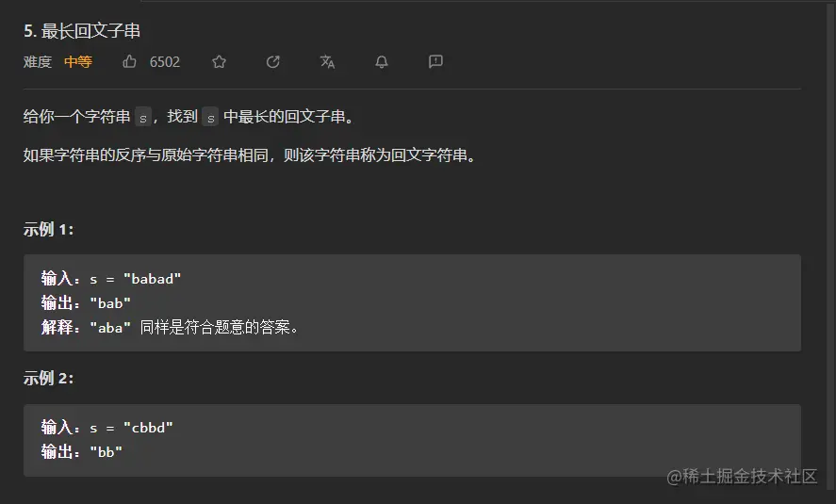Viewport: 836px width, 504px height.
Task: Click the input text "cbbd" in example 2
Action: click(148, 428)
